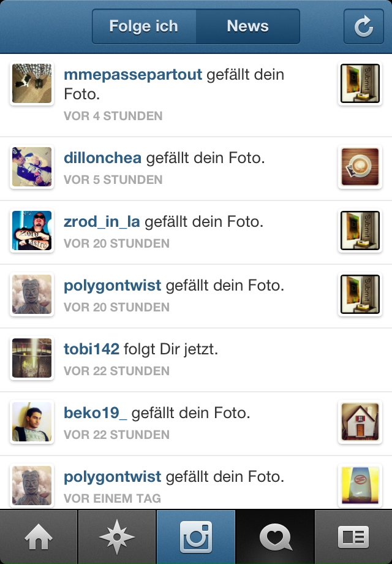Tap tobi142's avatar picture
Screen dimensions: 392x564
coord(32,358)
